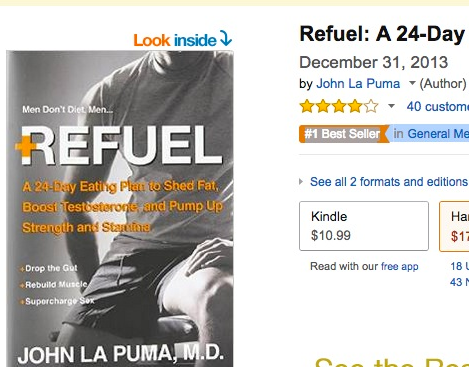Image resolution: width=469 pixels, height=367 pixels.
Task: Click the 43 New offers link
Action: point(459,282)
